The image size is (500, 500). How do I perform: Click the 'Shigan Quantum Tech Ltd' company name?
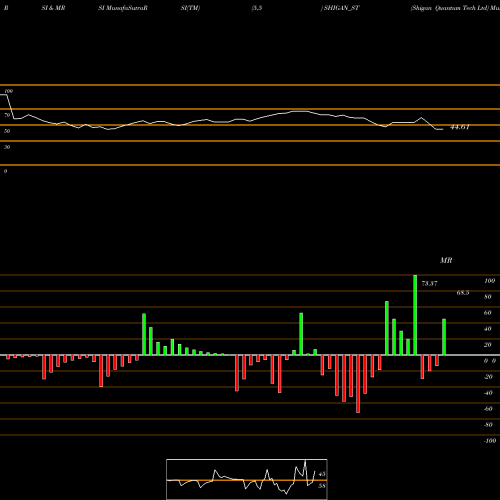449,8
